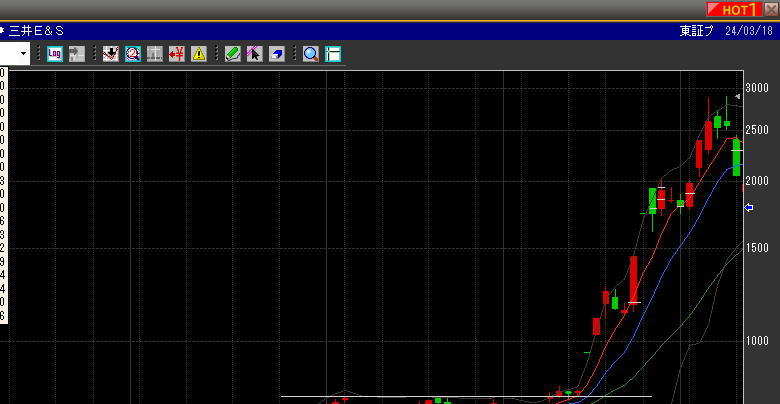Select the green pencil drawing tool
The height and width of the screenshot is (404, 780).
point(232,53)
